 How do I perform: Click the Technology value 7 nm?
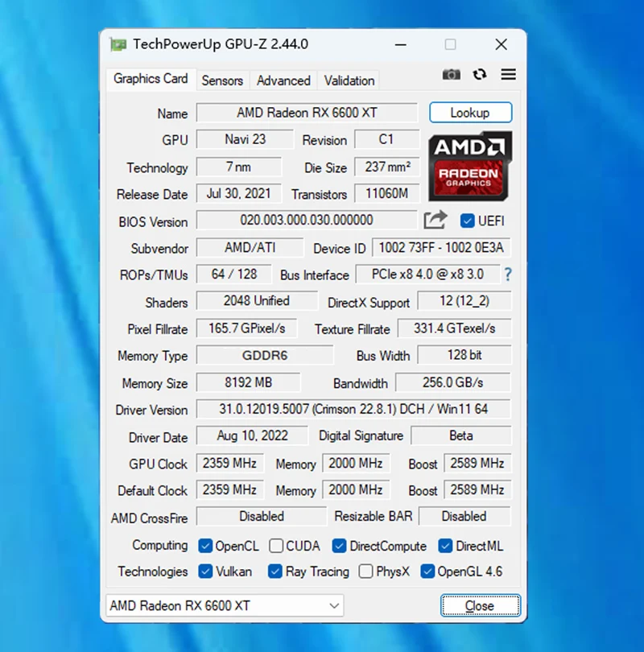[238, 167]
